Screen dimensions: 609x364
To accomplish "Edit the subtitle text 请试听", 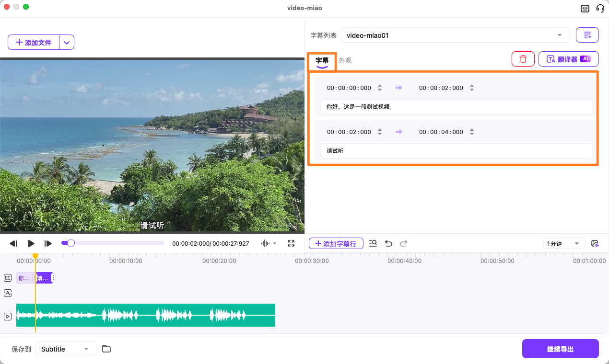I will [x=456, y=151].
